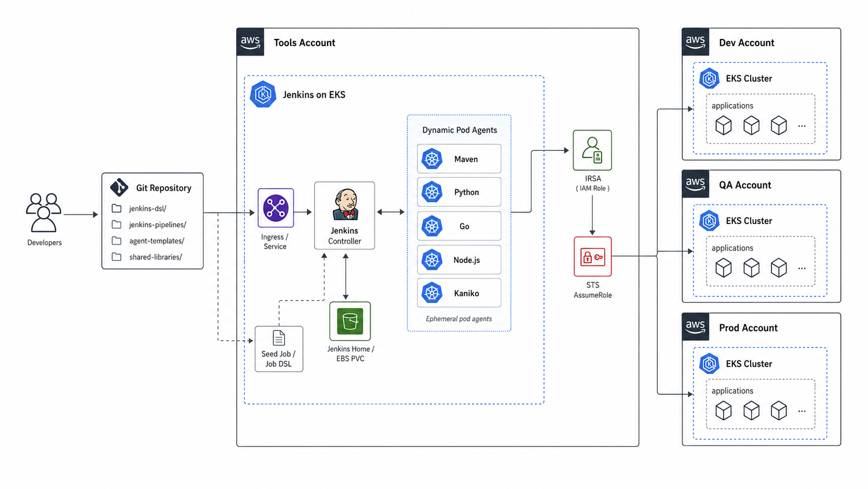Click the Go pod agent wheel icon

pos(432,226)
